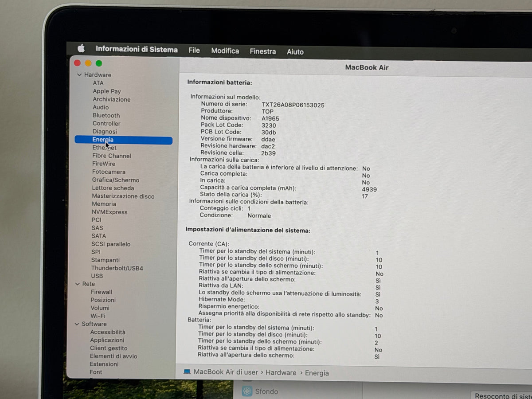Select Accessibilità under Software
Image resolution: width=532 pixels, height=399 pixels.
coord(108,332)
